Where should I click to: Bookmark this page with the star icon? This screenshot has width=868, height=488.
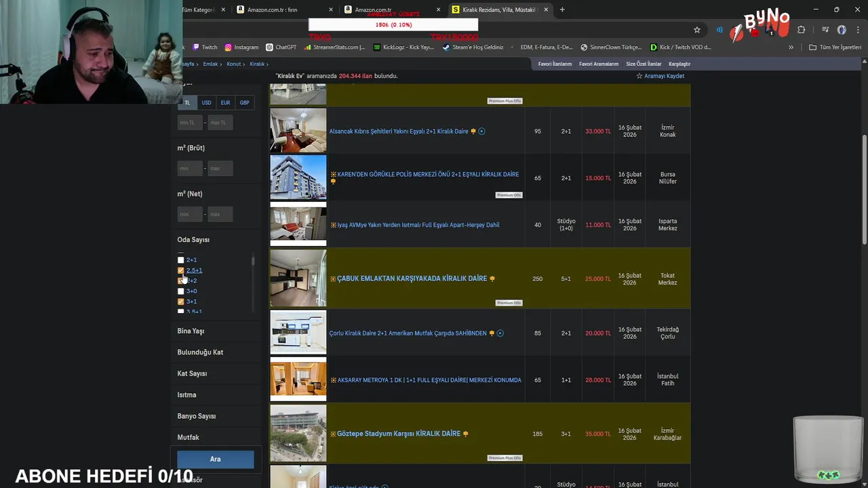pos(696,30)
